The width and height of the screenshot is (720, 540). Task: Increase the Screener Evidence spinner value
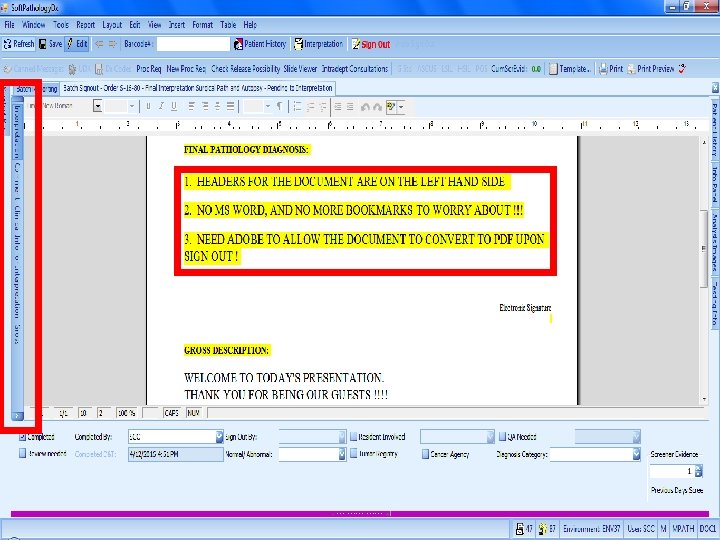698,468
